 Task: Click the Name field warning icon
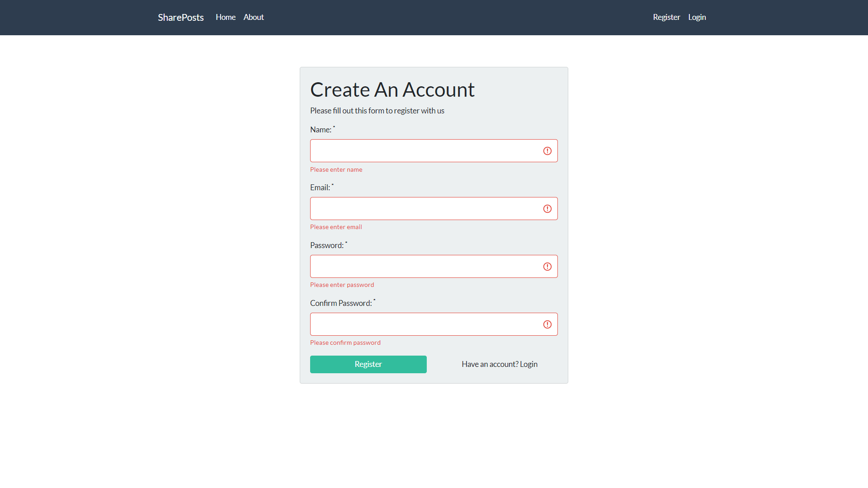click(x=547, y=151)
